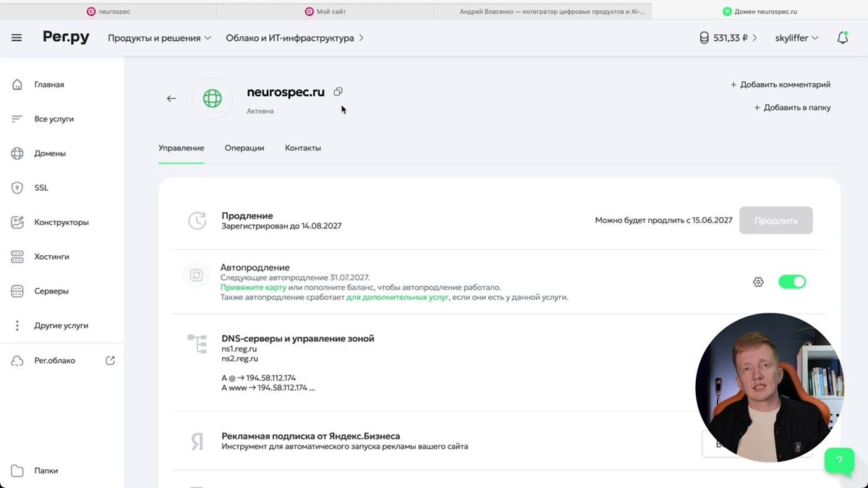Select browser tab Домен neurospec.ru
The width and height of the screenshot is (868, 488).
coord(759,12)
